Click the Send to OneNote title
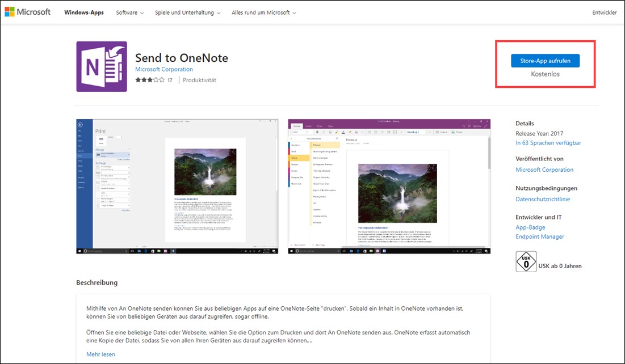Viewport: 625px width, 364px height. point(182,58)
